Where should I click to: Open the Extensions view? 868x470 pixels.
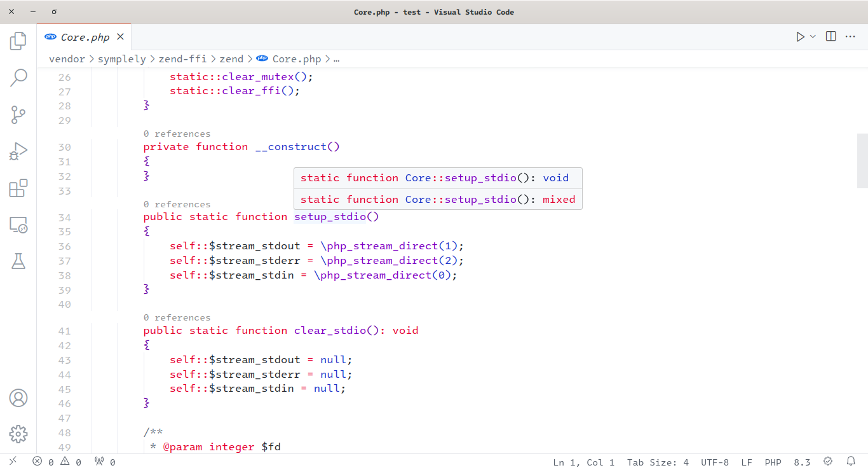point(18,188)
